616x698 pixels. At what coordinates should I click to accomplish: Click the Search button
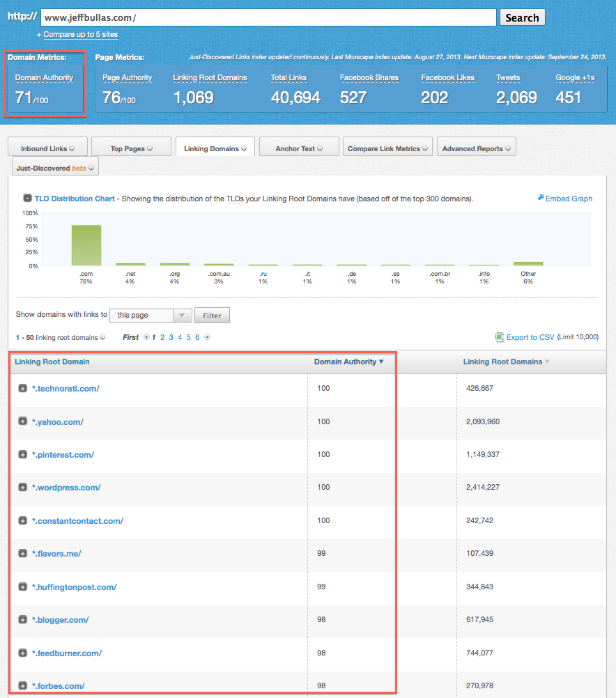coord(522,17)
